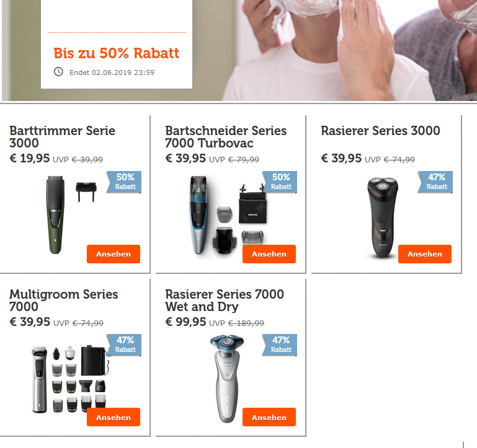The width and height of the screenshot is (477, 448).
Task: Open the white Wet and Dry shaver image
Action: pos(227,379)
